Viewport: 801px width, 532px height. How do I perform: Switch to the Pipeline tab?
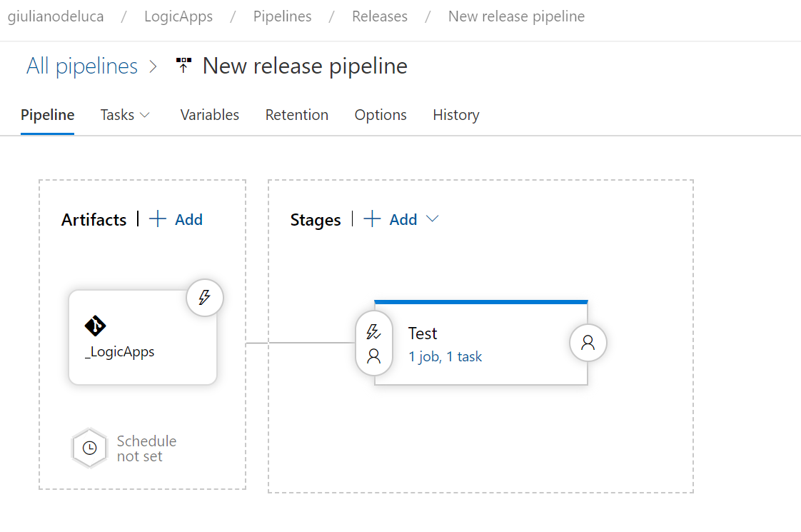pyautogui.click(x=48, y=115)
